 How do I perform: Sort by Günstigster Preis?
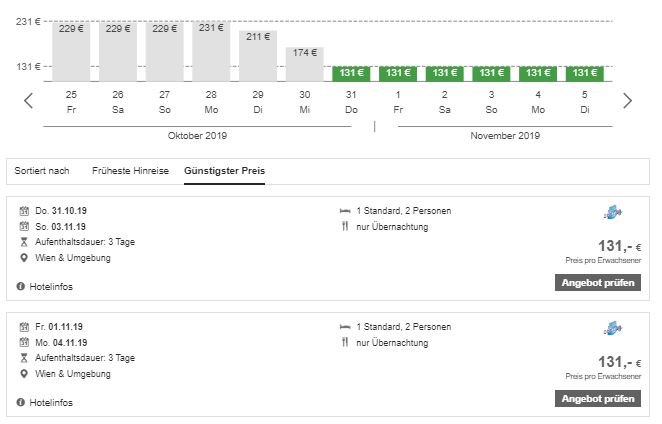coord(224,171)
